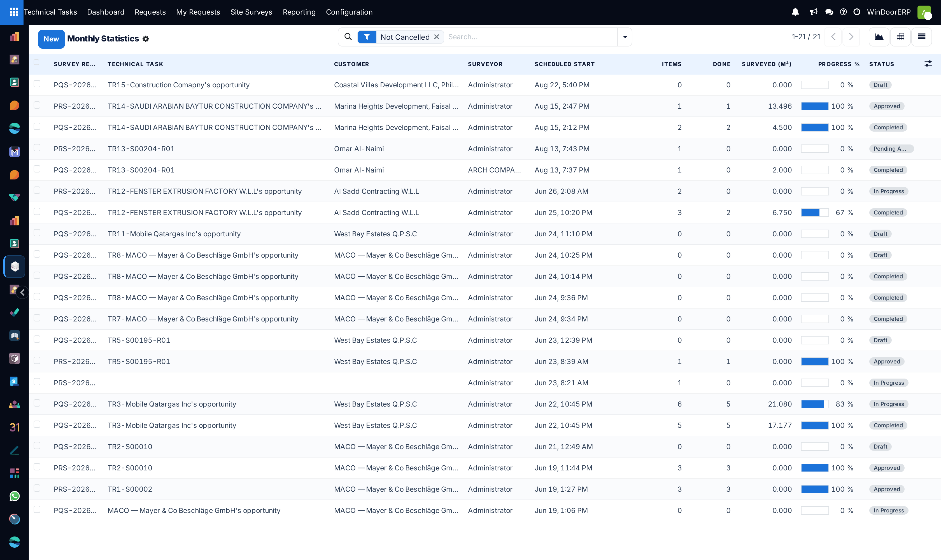Click the help question mark icon
This screenshot has width=941, height=560.
point(843,12)
